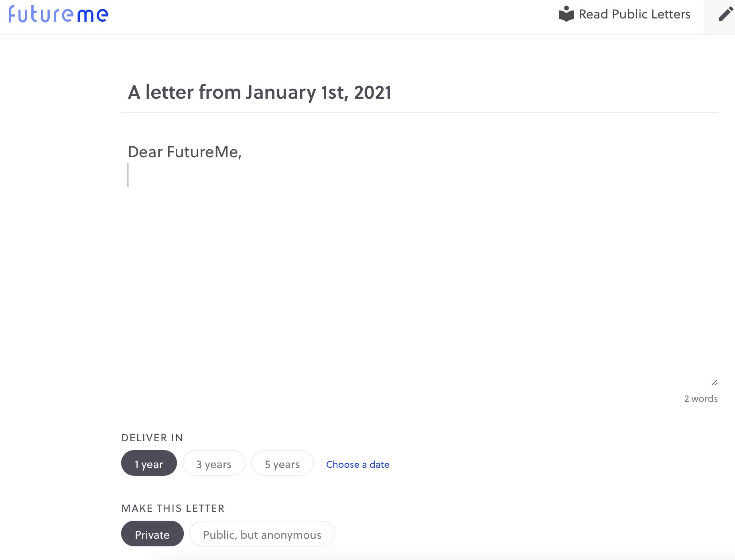Click the Read Public Letters link
The image size is (735, 560).
tap(634, 14)
